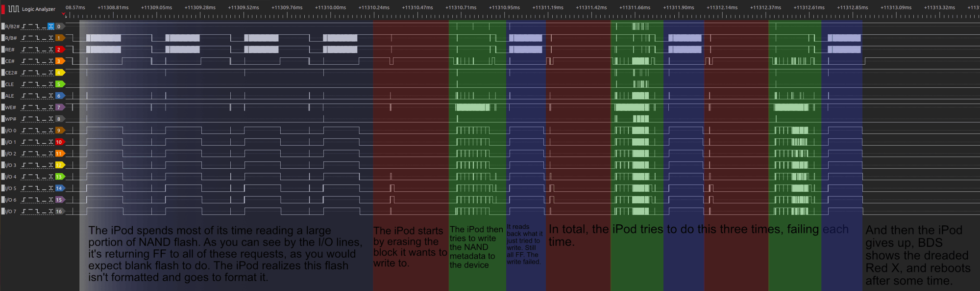Set any-edge trigger on I/O 4 channel
980x291 pixels.
tap(51, 177)
